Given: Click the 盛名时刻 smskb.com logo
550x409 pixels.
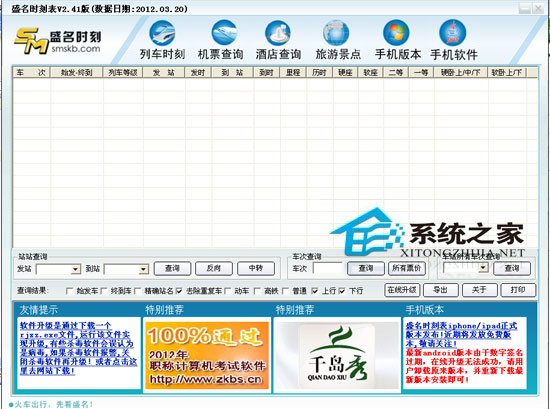Looking at the screenshot, I should 58,41.
